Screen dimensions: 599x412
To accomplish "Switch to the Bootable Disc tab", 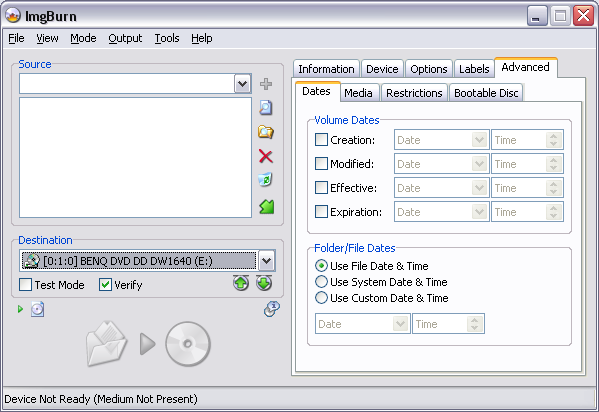I will pyautogui.click(x=486, y=93).
